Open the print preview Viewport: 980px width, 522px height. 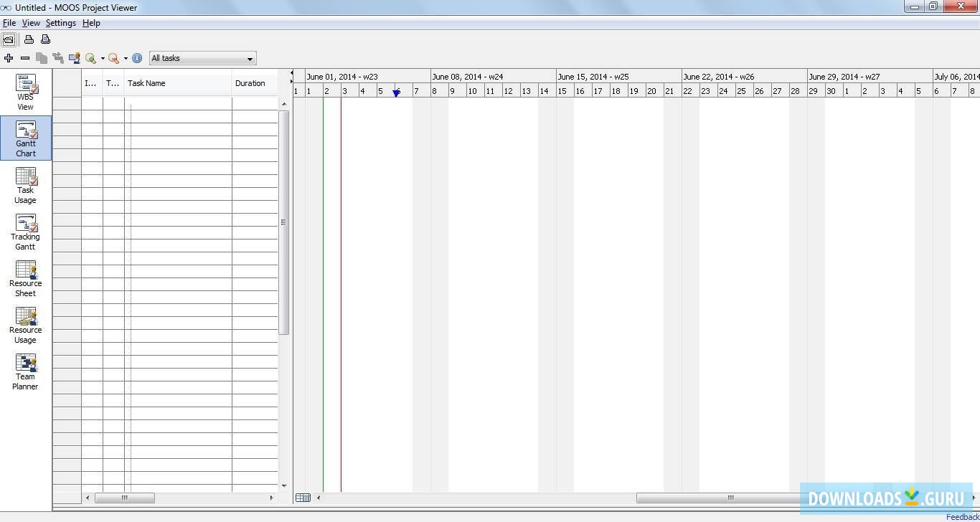45,39
